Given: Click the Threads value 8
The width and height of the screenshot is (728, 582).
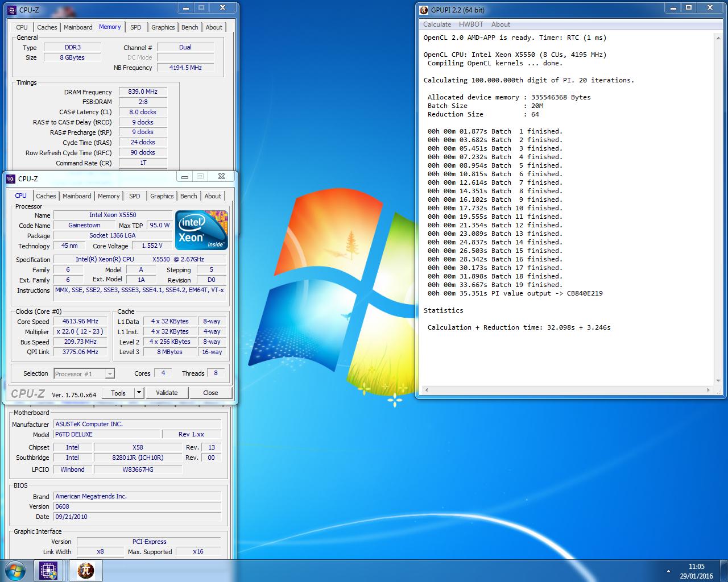Looking at the screenshot, I should tap(216, 373).
